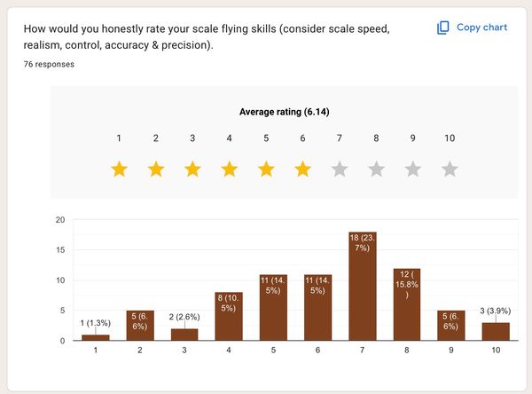Click the Copy chart text link
This screenshot has height=394, width=532.
[x=481, y=28]
